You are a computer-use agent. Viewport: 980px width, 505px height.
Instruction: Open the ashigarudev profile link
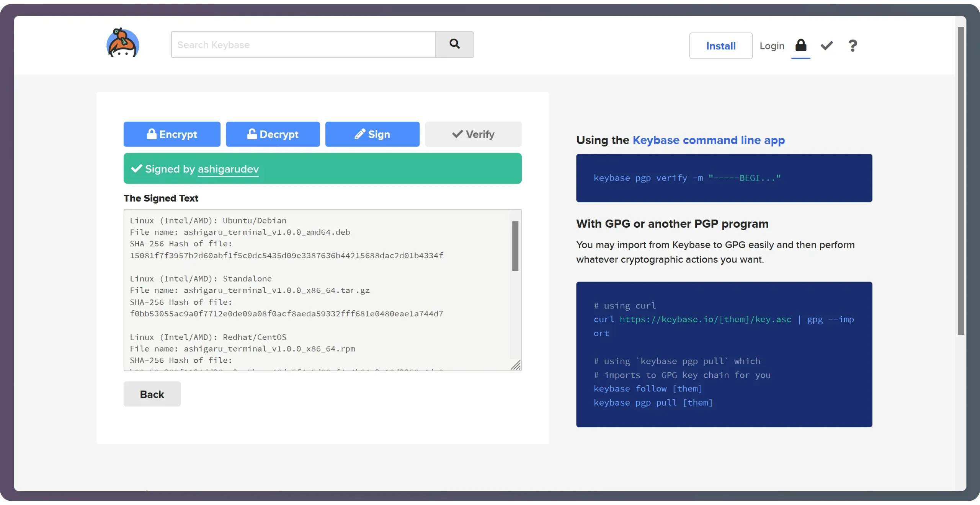[x=228, y=169]
